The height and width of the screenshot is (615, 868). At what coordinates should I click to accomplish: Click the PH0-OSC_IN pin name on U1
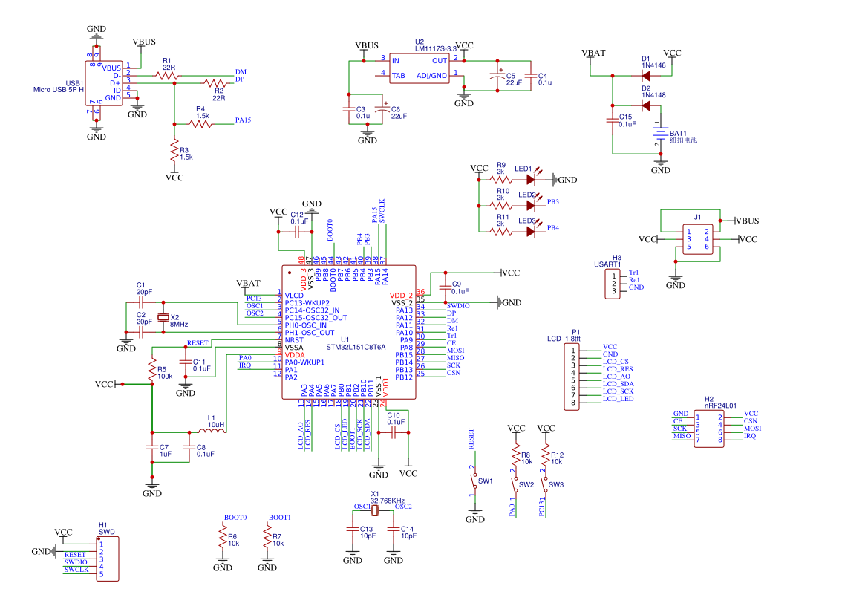point(306,325)
